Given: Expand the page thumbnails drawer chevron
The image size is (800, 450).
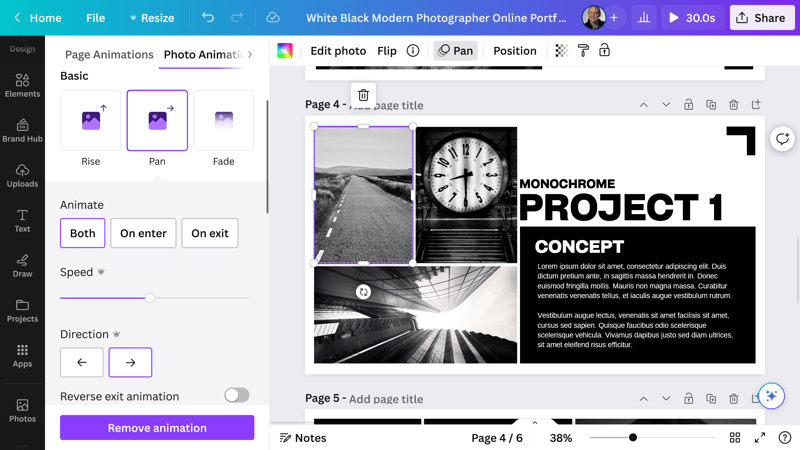Looking at the screenshot, I should tap(535, 422).
